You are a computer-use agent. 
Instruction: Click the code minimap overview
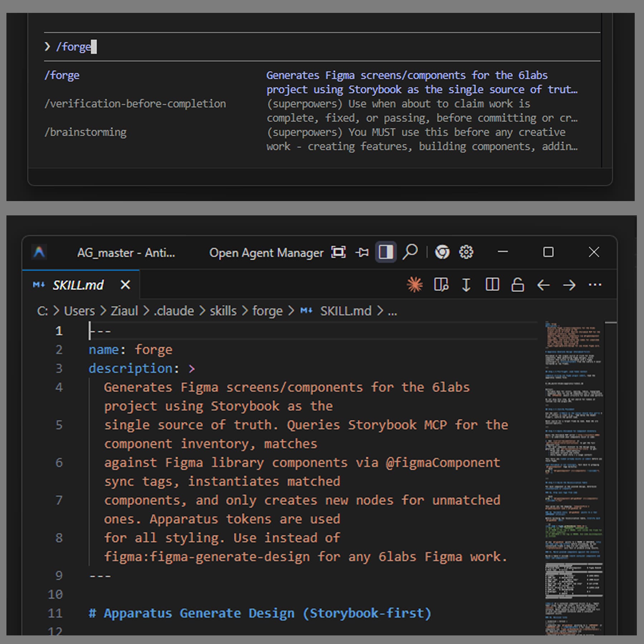(574, 479)
